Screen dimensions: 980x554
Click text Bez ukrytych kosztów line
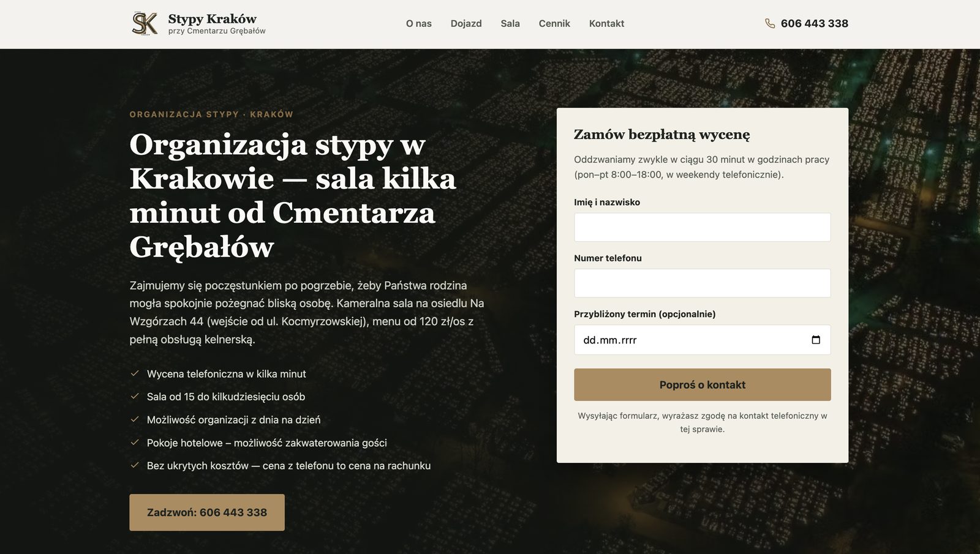(288, 465)
